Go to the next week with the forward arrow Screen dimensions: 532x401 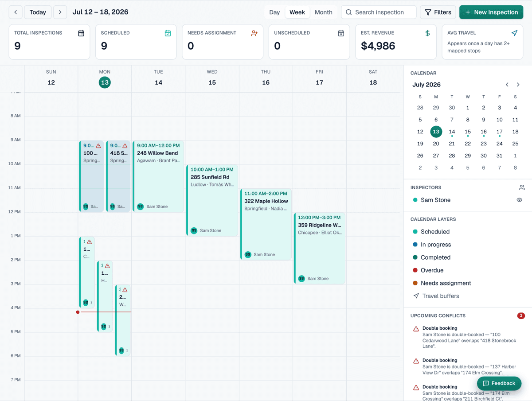coord(60,12)
